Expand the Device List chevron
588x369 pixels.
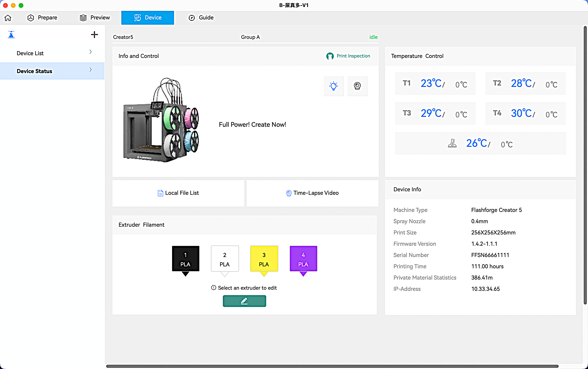pos(91,52)
